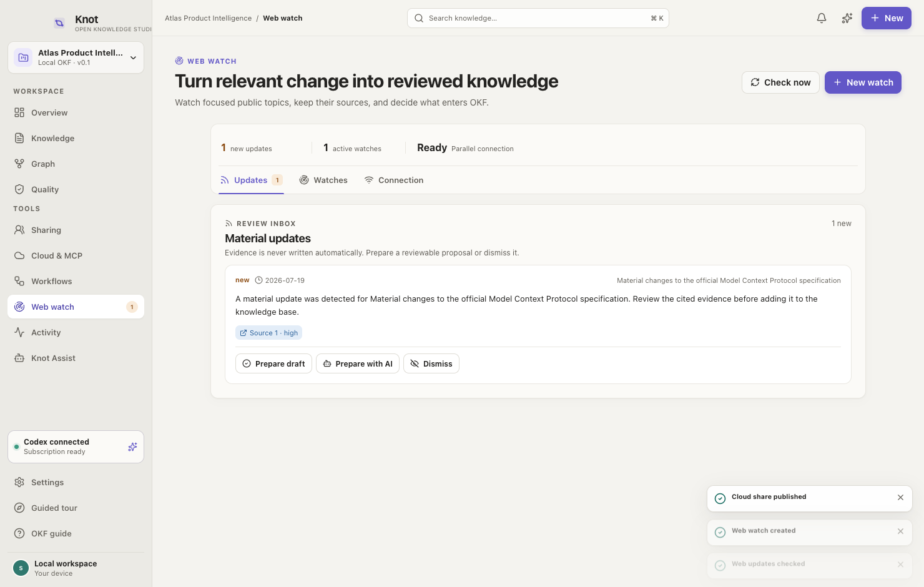Screen dimensions: 924x587
Task: Open the Source 1 · high link chip
Action: click(x=268, y=333)
